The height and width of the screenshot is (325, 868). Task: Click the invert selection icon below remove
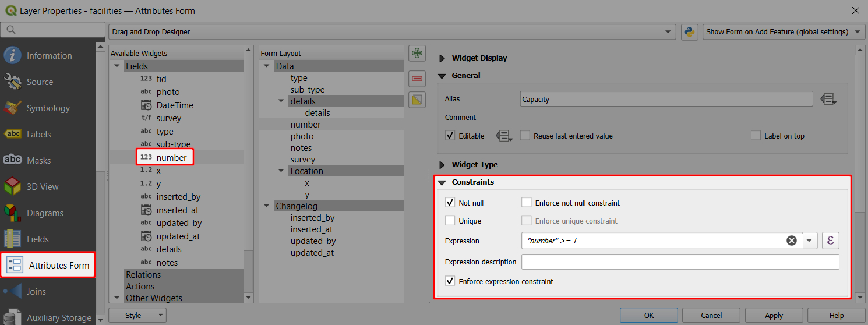(417, 100)
